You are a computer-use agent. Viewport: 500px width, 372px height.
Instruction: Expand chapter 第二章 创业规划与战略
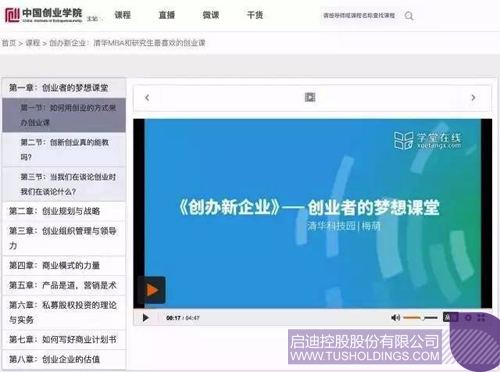[x=64, y=211]
